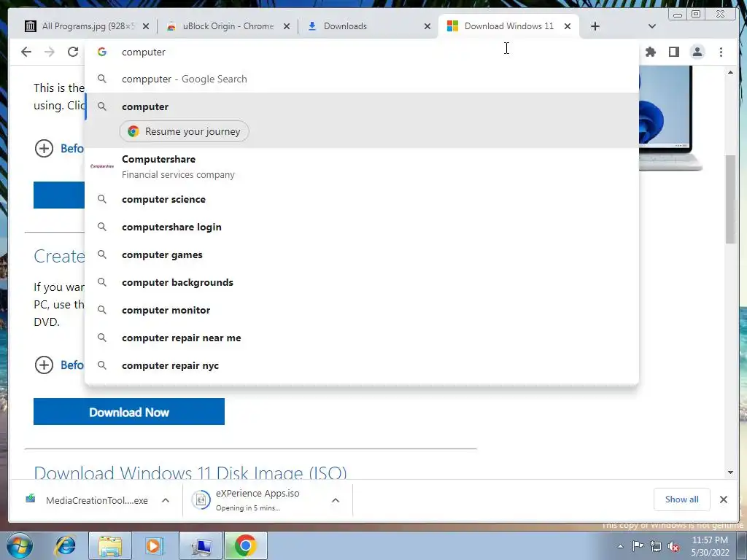
Task: Click the Chrome taskbar icon
Action: click(x=245, y=545)
